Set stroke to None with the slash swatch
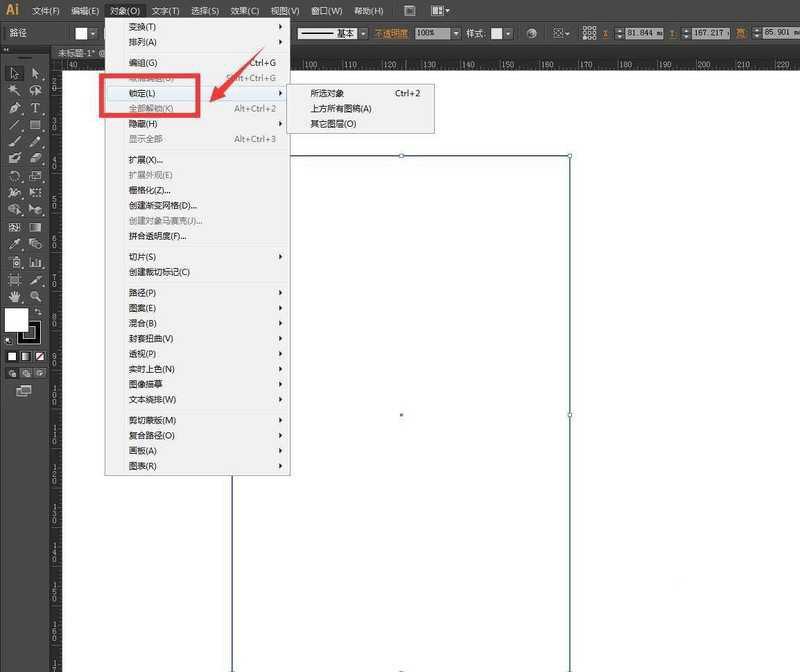The image size is (800, 672). [39, 356]
